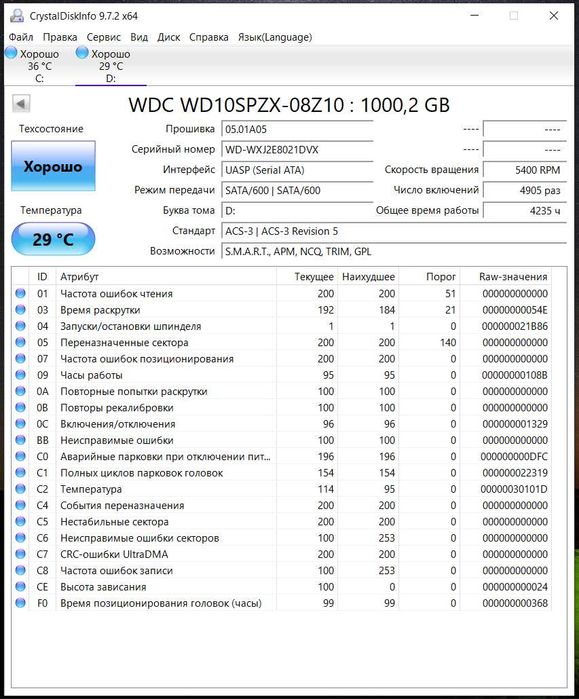This screenshot has width=579, height=699.
Task: Click status icon for attribute BB
Action: point(20,440)
